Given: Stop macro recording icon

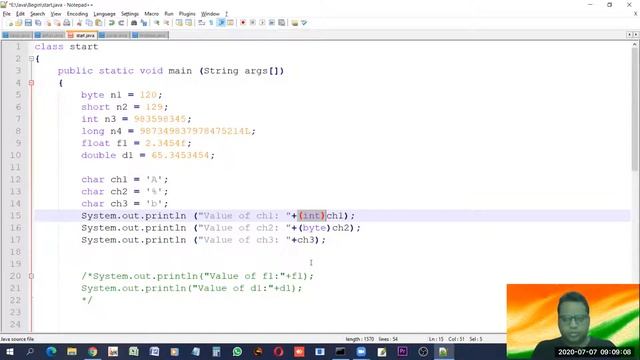Looking at the screenshot, I should (253, 23).
